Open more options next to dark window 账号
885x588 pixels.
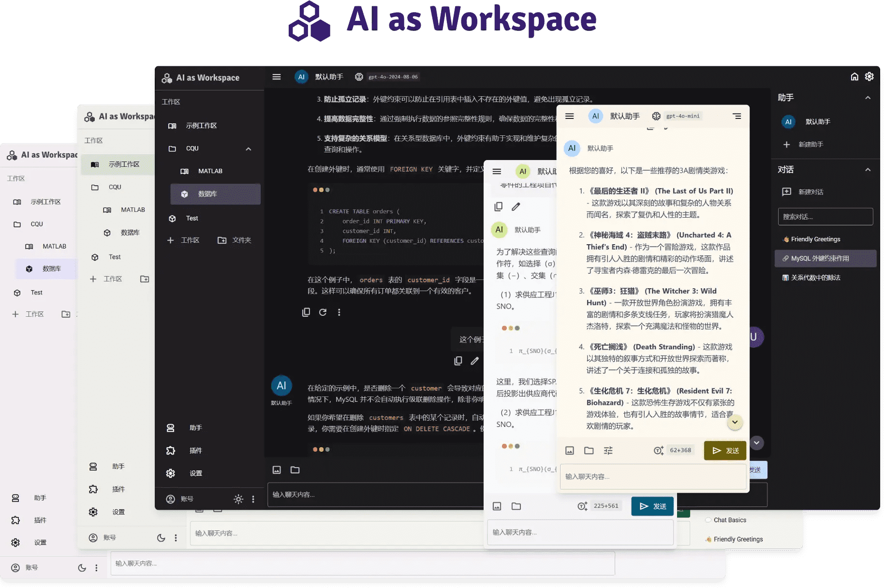pos(253,500)
